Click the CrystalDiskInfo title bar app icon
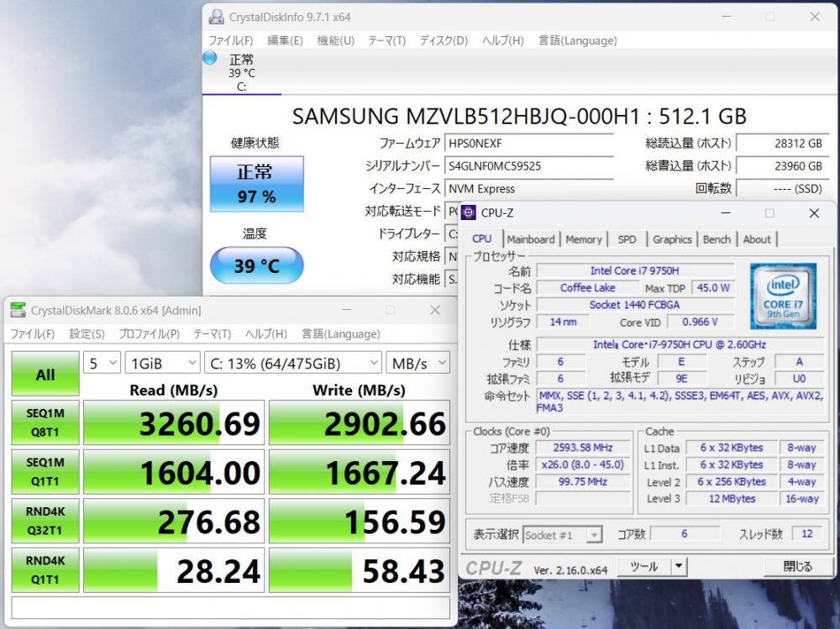This screenshot has width=840, height=629. click(x=217, y=17)
